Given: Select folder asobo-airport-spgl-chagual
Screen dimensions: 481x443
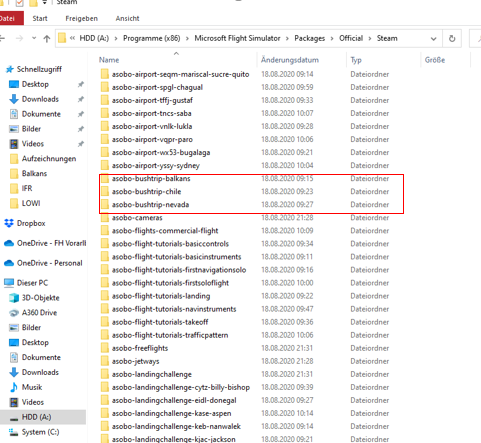Looking at the screenshot, I should pyautogui.click(x=157, y=87).
